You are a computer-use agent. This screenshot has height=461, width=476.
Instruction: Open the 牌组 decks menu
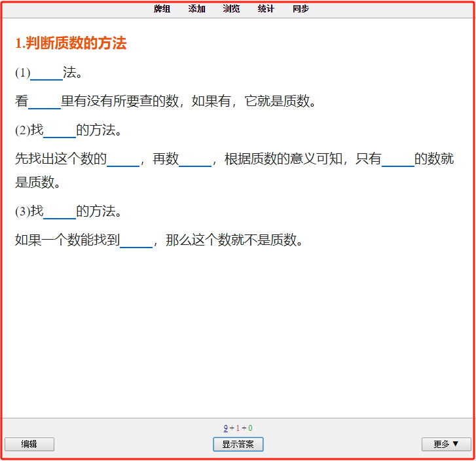[x=162, y=9]
